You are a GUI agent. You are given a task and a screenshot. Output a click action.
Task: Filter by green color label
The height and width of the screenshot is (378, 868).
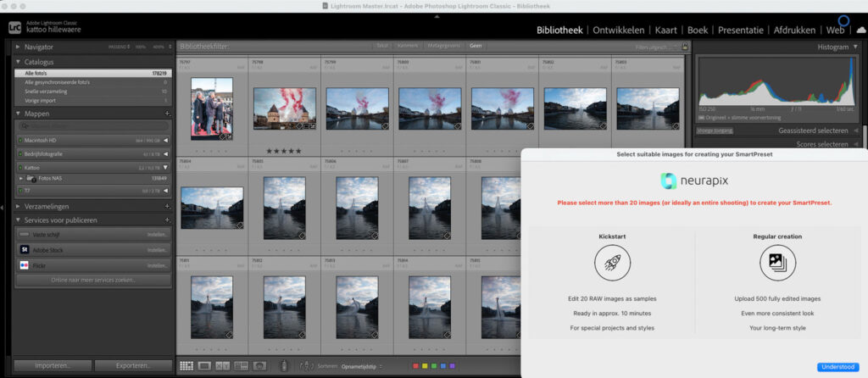(x=434, y=366)
